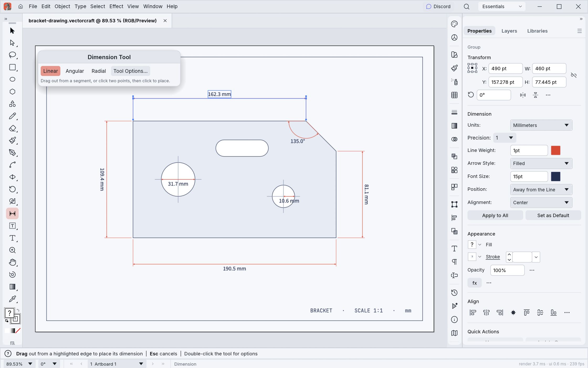
Task: Open the Arrow Style Filled dropdown
Action: pyautogui.click(x=541, y=163)
